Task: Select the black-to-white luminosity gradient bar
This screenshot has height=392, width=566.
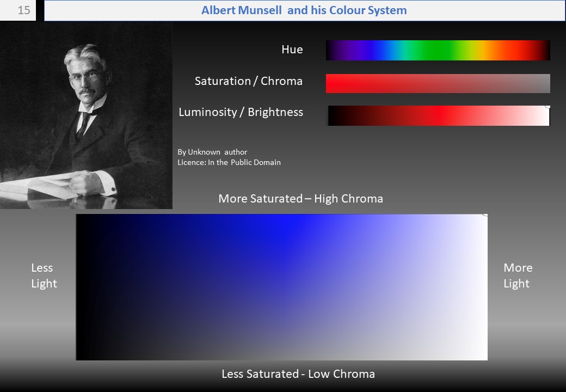Action: pyautogui.click(x=439, y=115)
